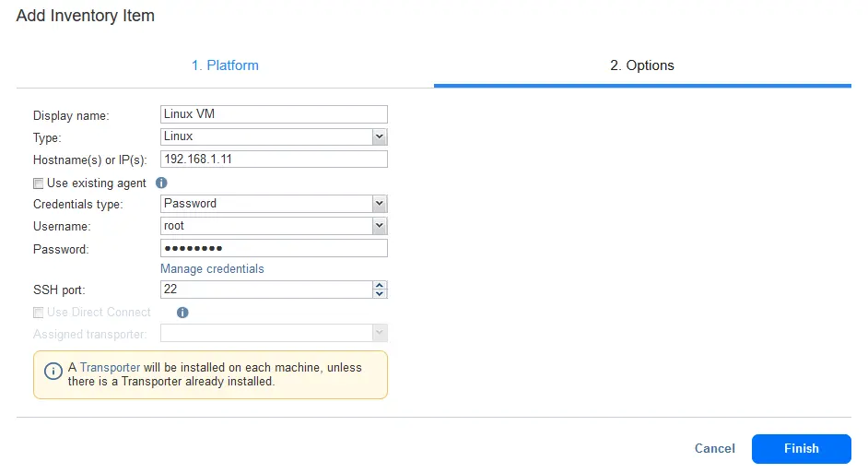Click info icon beside Use existing agent
The image size is (868, 473).
161,183
